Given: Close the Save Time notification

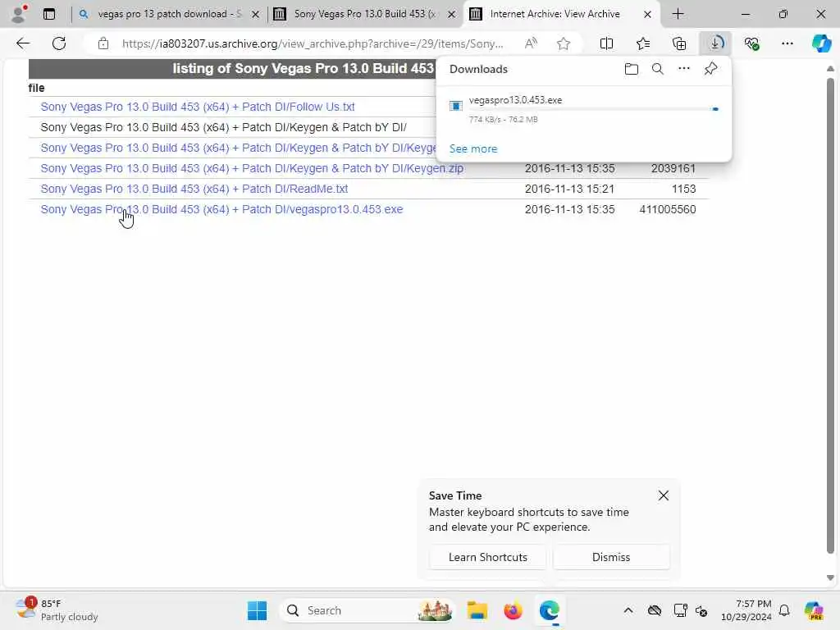Looking at the screenshot, I should point(663,495).
